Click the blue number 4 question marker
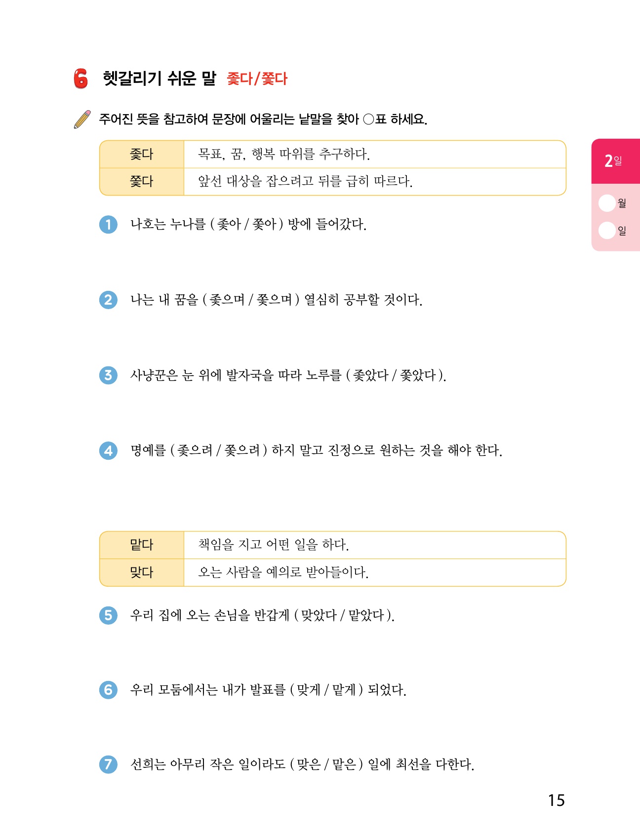Image resolution: width=640 pixels, height=840 pixels. point(108,450)
